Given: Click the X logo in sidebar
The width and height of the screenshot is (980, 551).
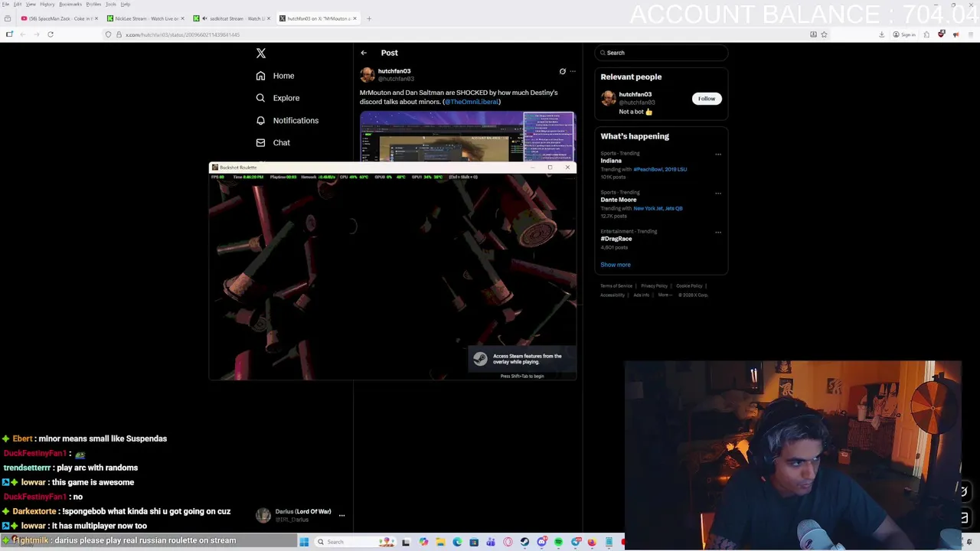Looking at the screenshot, I should pyautogui.click(x=261, y=53).
